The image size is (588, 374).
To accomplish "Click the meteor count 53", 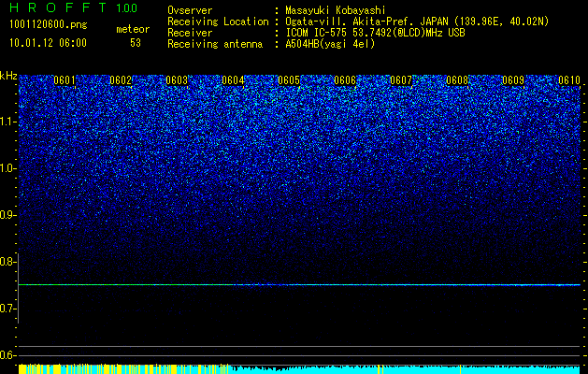I will 136,43.
